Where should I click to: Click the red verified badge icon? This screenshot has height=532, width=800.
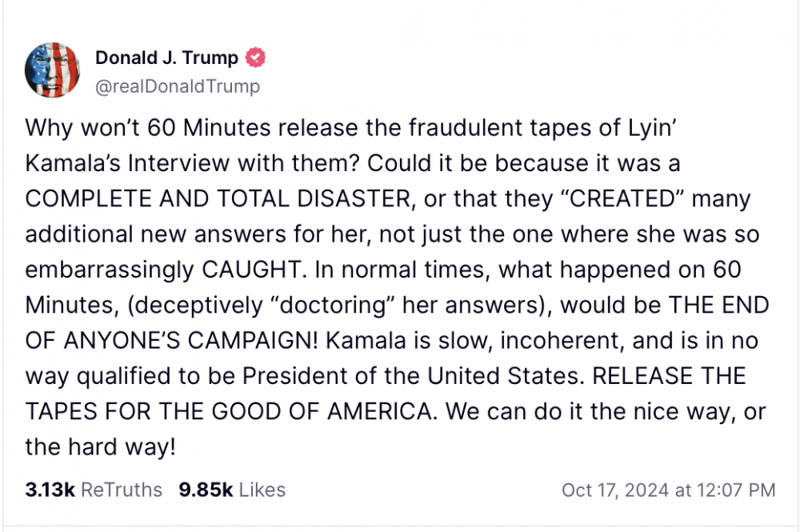(x=255, y=58)
